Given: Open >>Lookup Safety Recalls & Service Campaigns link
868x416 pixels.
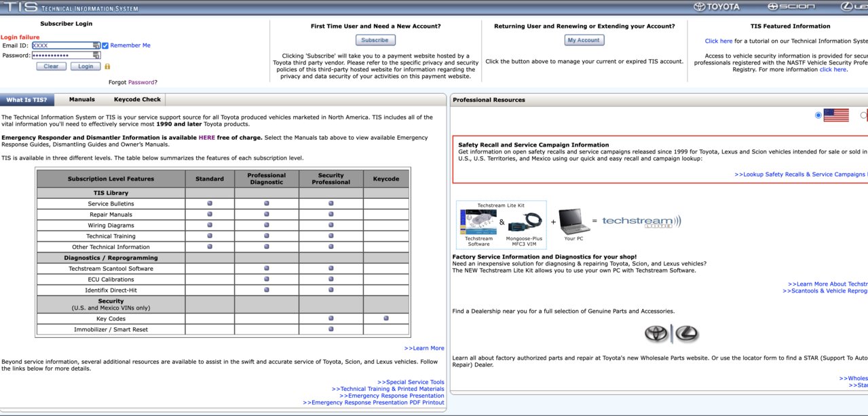Looking at the screenshot, I should pyautogui.click(x=801, y=174).
